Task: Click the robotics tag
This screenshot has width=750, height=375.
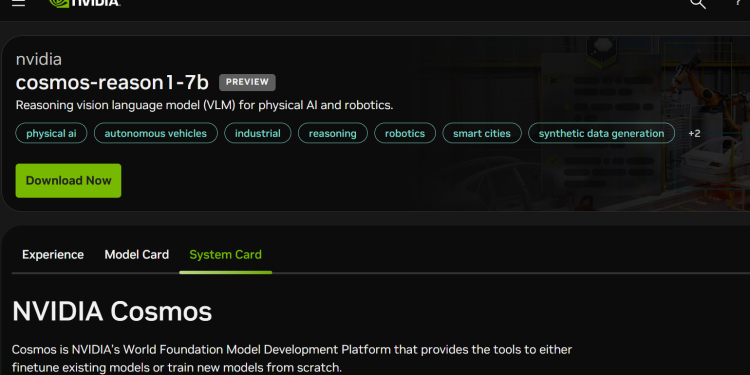Action: click(405, 133)
